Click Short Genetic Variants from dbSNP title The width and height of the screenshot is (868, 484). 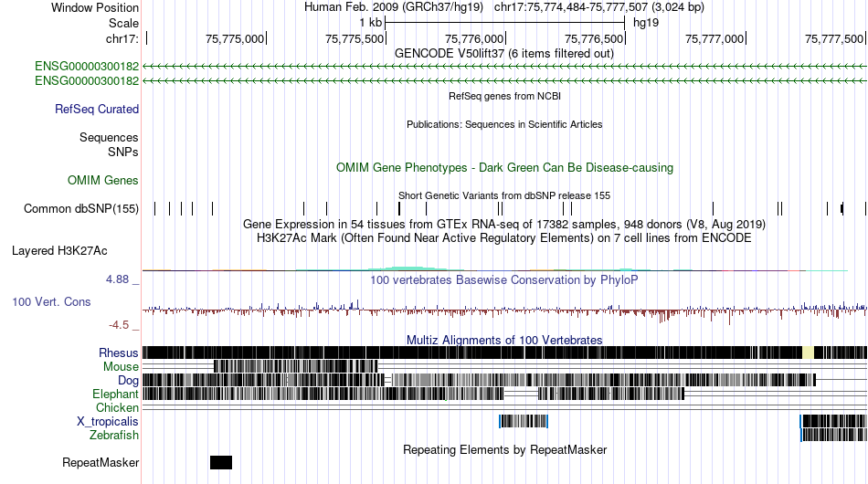[x=504, y=195]
